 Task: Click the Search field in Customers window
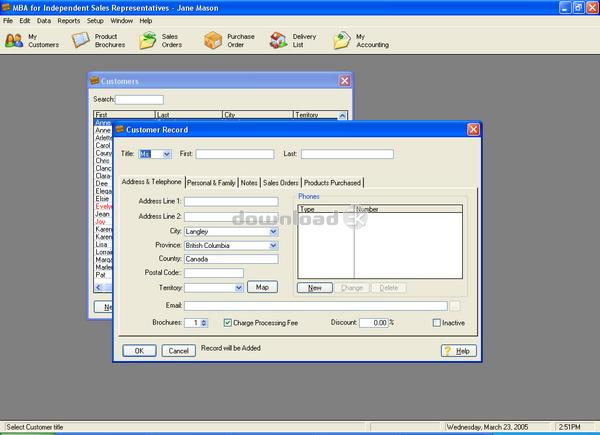pos(139,100)
